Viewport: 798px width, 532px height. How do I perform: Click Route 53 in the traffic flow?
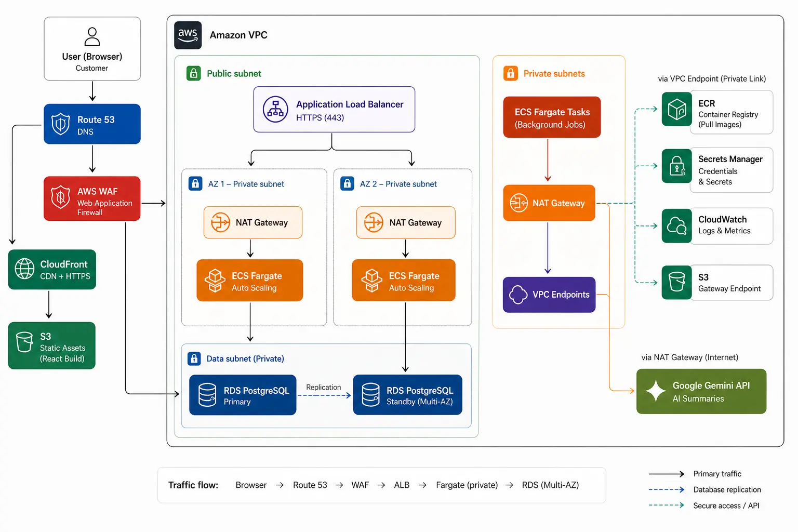(x=310, y=485)
